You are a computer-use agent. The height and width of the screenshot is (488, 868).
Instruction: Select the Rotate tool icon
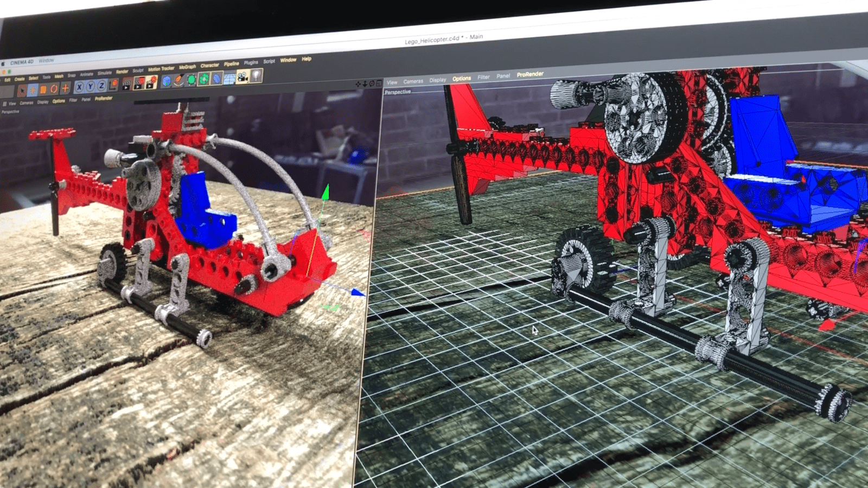tap(54, 89)
